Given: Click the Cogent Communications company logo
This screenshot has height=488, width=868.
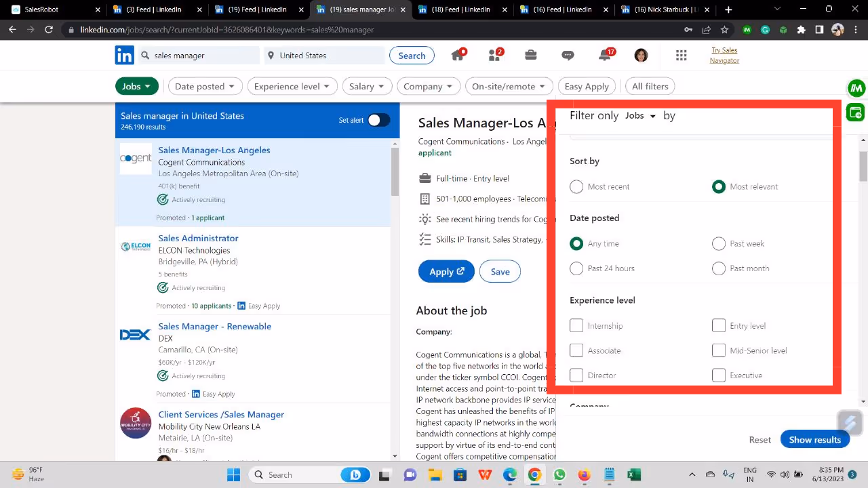Looking at the screenshot, I should tap(136, 159).
